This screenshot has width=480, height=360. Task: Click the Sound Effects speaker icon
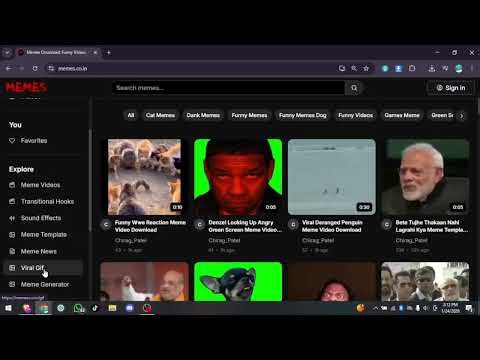click(12, 218)
